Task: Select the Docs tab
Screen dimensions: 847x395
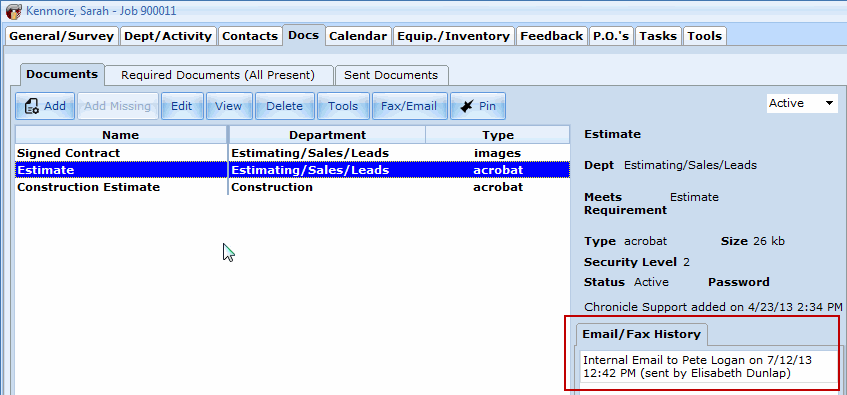Action: pos(304,35)
